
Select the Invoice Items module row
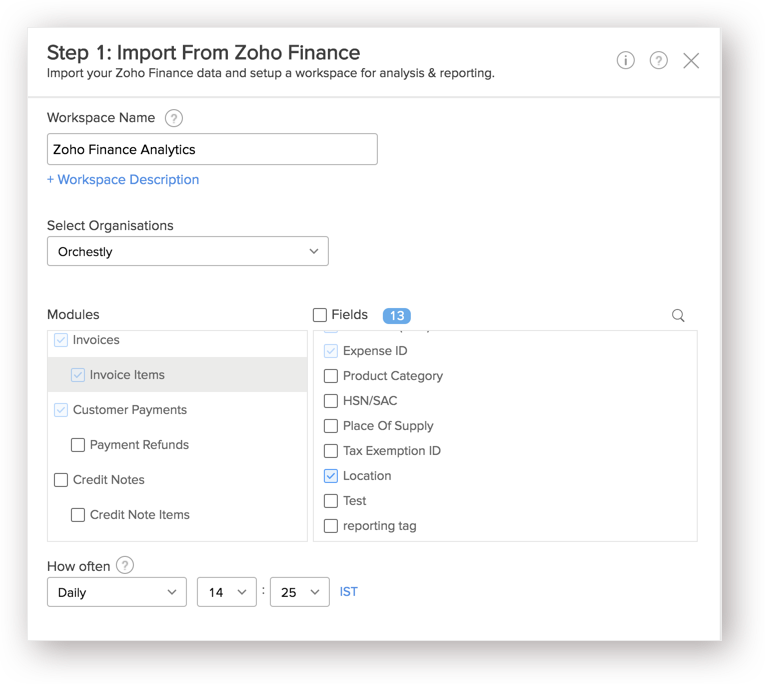point(176,375)
